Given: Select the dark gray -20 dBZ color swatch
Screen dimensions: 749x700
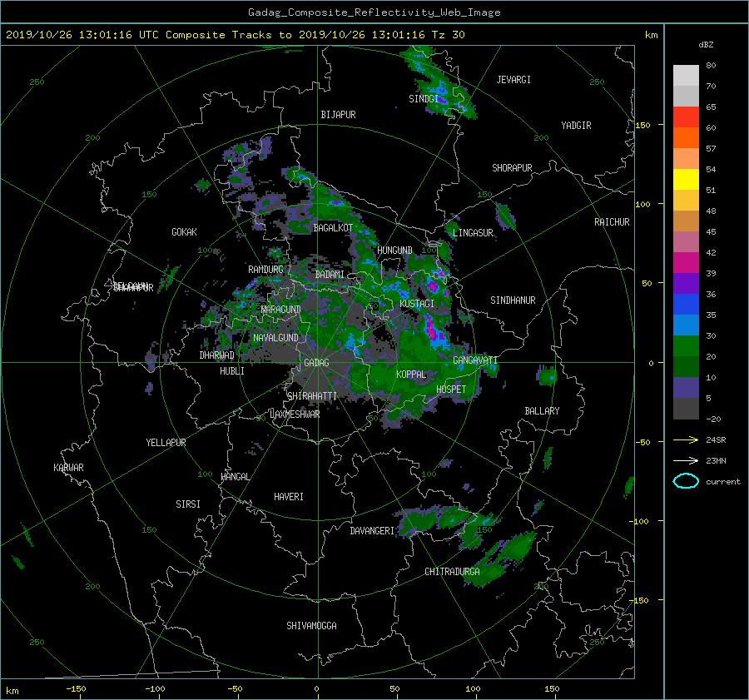Looking at the screenshot, I should pyautogui.click(x=686, y=408).
